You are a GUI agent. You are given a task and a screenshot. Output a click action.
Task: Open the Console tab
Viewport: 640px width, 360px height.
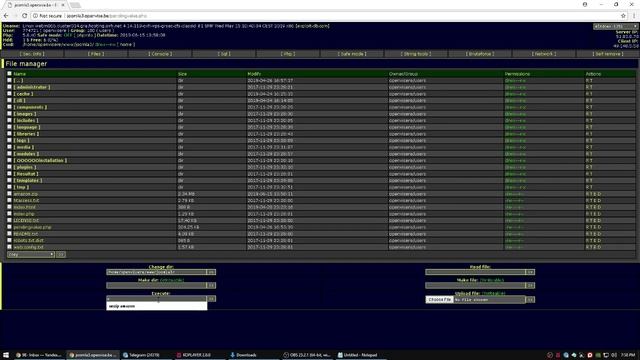pos(160,54)
